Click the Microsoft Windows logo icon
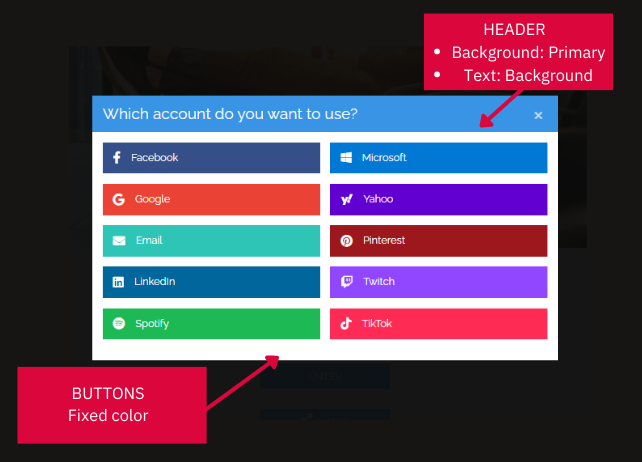 [346, 158]
